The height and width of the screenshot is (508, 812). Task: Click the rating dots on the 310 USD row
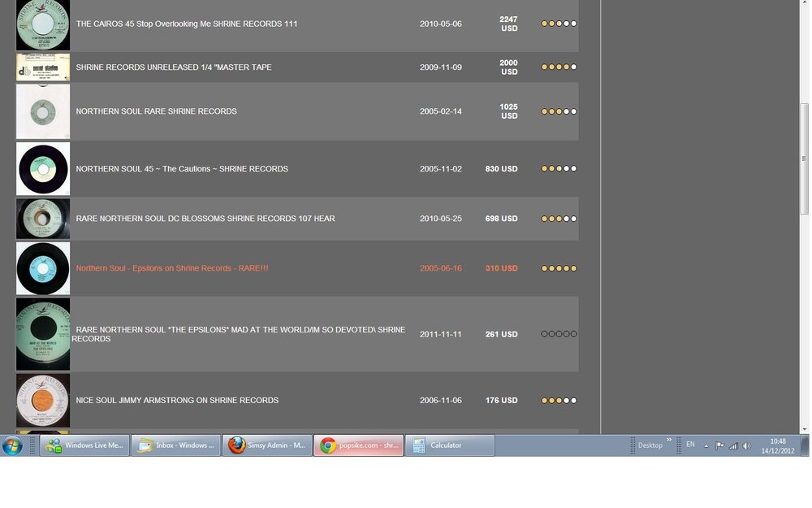click(x=559, y=268)
